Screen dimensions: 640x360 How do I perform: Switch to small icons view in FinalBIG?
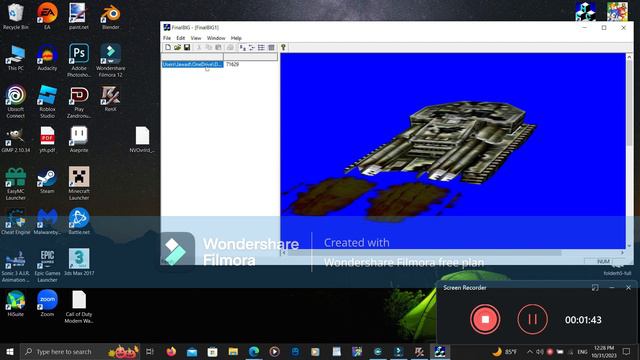tap(252, 47)
